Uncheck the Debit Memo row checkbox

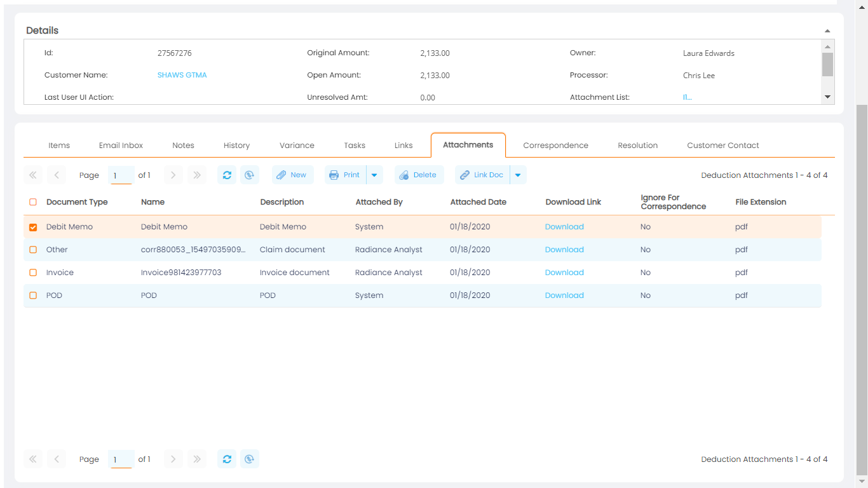coord(33,226)
